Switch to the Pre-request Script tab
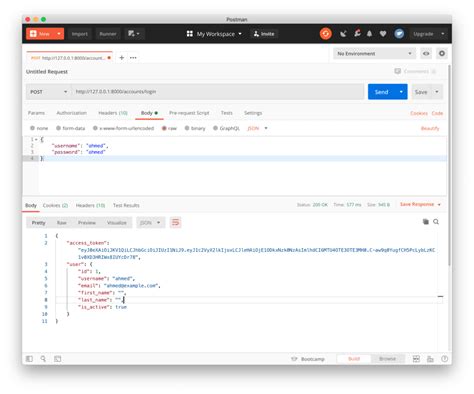Viewport: 474px width, 394px height. click(x=189, y=113)
